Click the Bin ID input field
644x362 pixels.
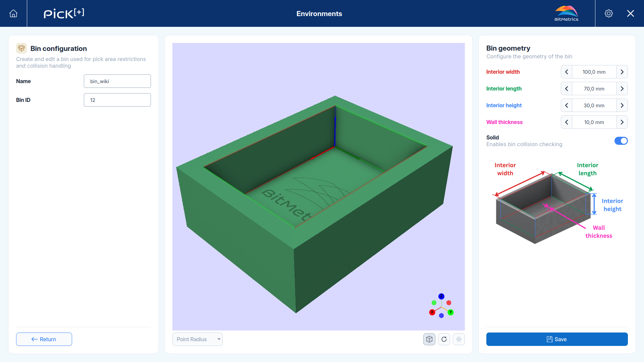coord(117,100)
